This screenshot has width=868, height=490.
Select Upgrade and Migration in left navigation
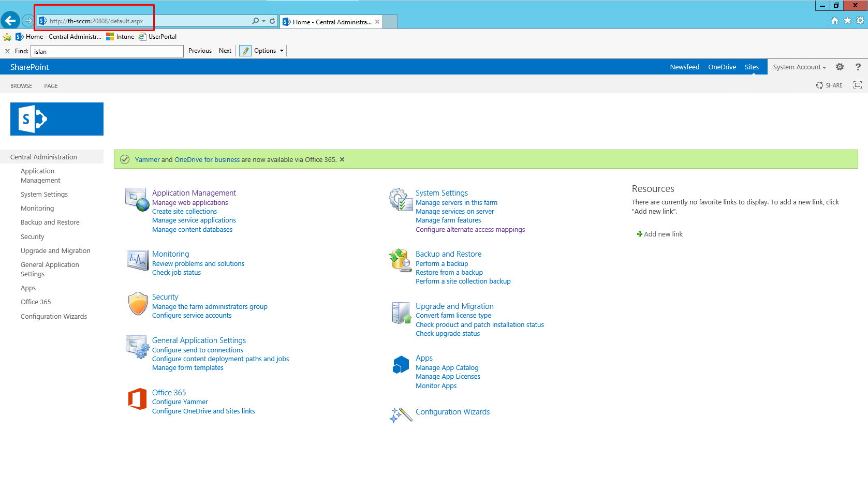pos(55,251)
